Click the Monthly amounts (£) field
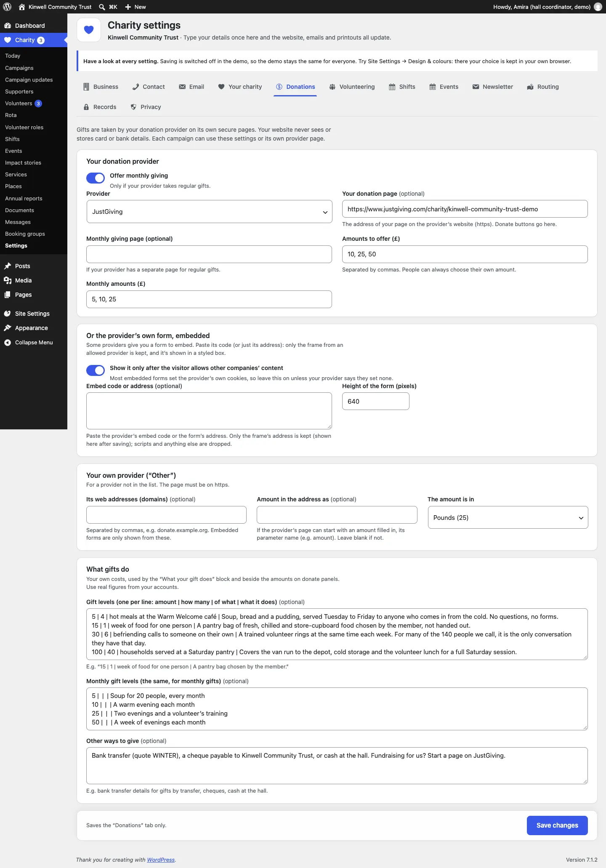This screenshot has height=868, width=606. (x=209, y=299)
